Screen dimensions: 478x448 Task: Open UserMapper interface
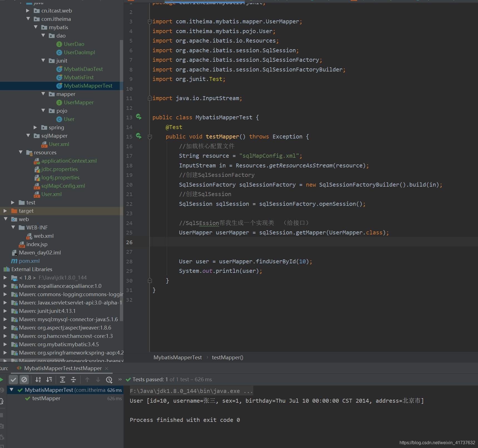pyautogui.click(x=79, y=102)
